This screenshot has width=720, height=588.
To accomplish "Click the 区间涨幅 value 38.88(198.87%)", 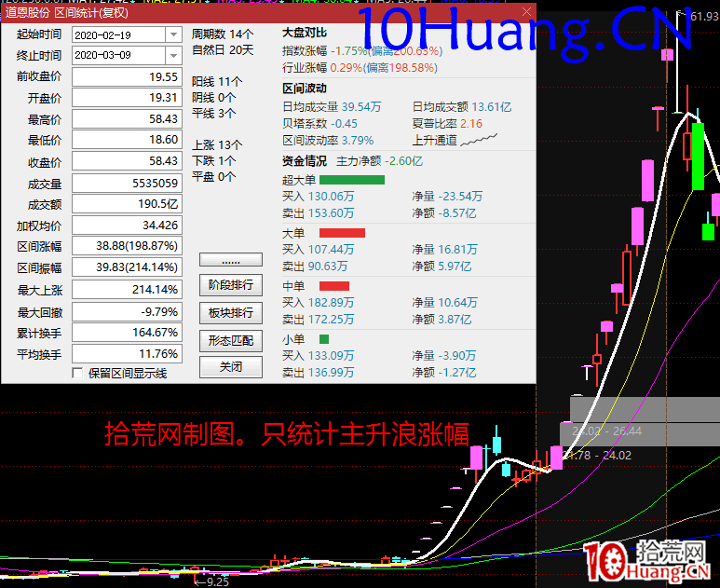I will [128, 246].
